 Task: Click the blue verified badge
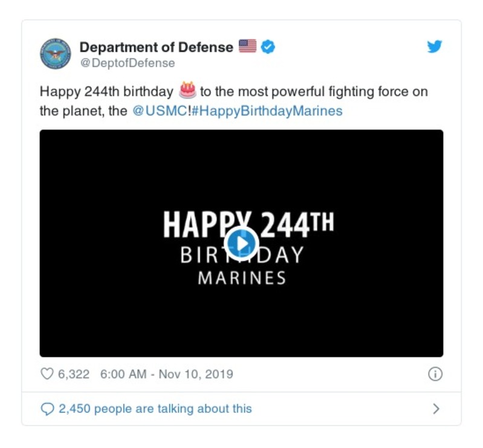coord(268,47)
